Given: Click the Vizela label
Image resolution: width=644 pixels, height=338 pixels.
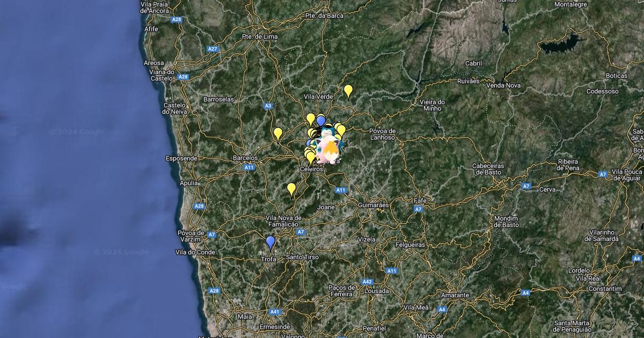Looking at the screenshot, I should pos(367,239).
